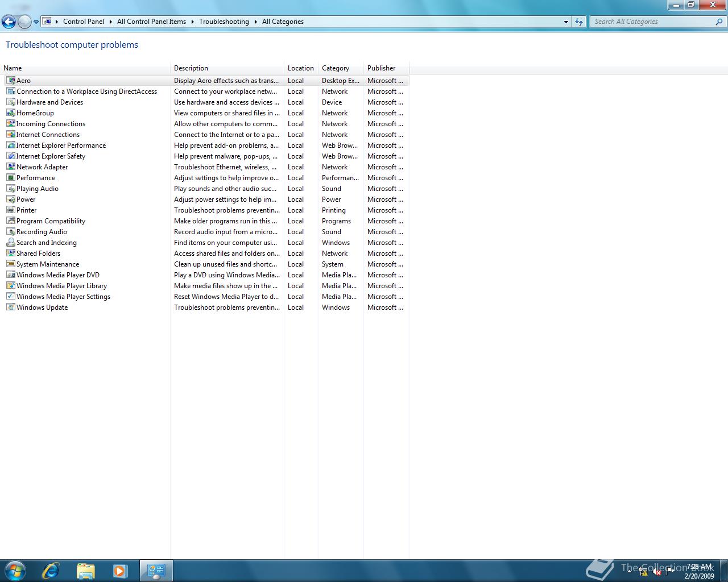Expand the arrow after Control Panel breadcrumb
Image resolution: width=728 pixels, height=582 pixels.
[111, 22]
